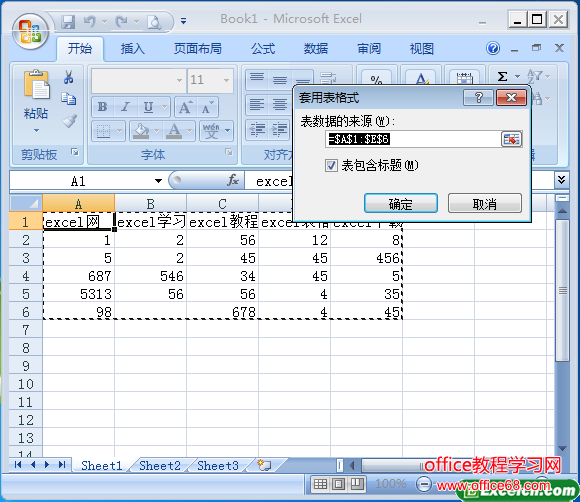Click the table data source range field
This screenshot has height=502, width=580.
tap(413, 139)
